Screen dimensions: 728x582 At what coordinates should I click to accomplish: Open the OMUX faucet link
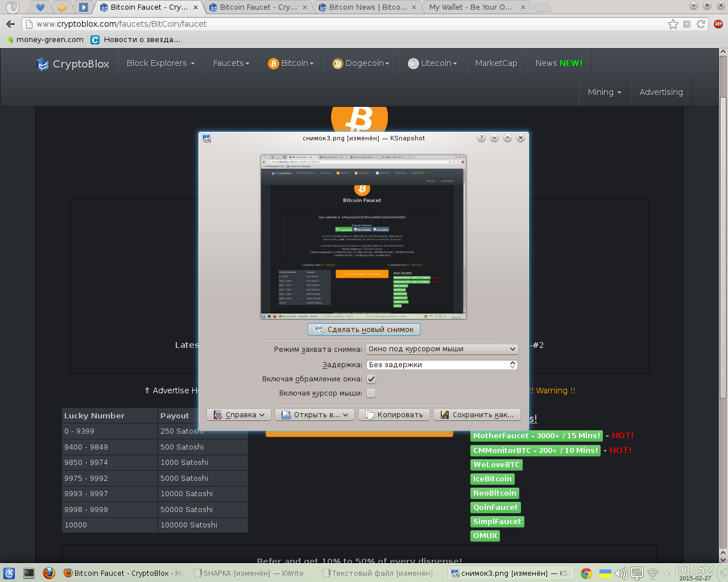coord(485,535)
